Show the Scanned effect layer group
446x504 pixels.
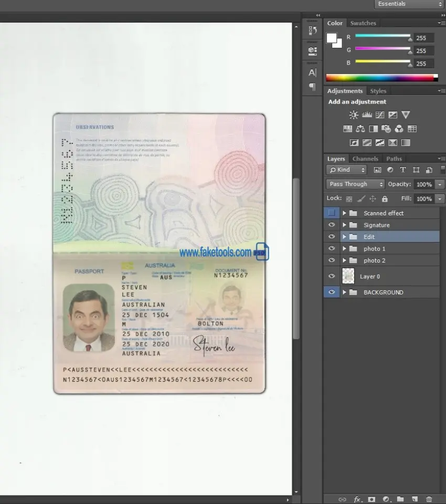point(331,213)
